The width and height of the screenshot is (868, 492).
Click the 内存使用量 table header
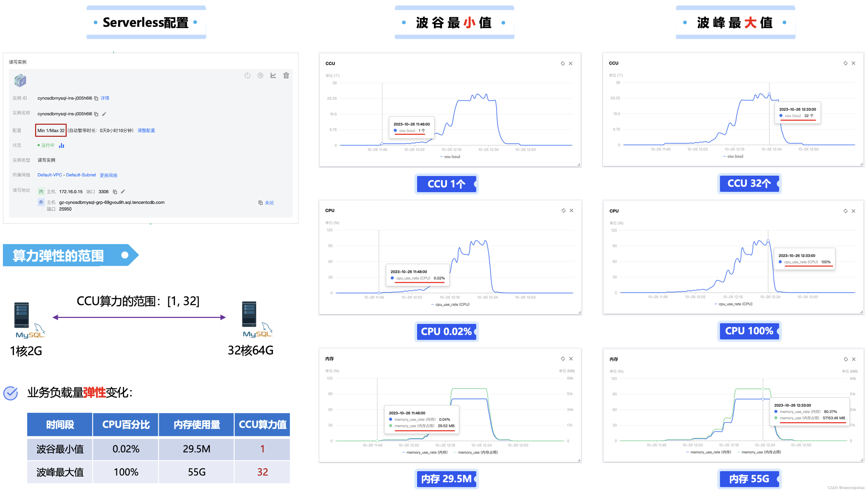pos(196,424)
